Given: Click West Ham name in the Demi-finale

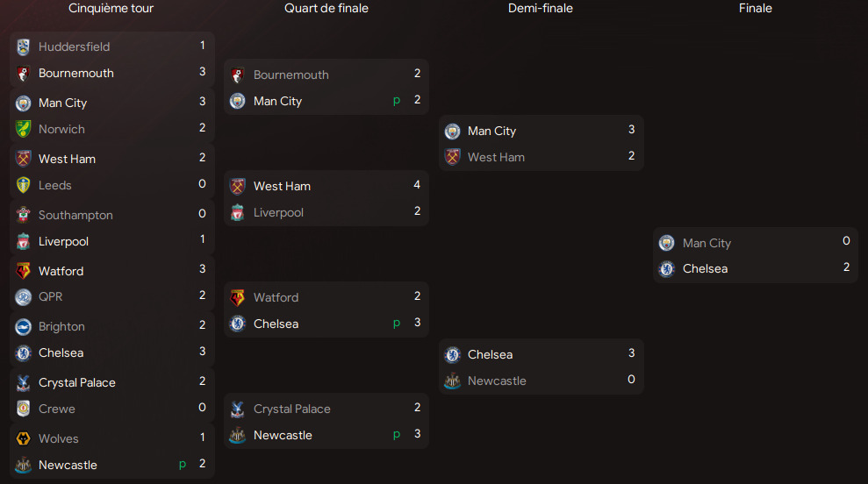Looking at the screenshot, I should click(x=496, y=157).
